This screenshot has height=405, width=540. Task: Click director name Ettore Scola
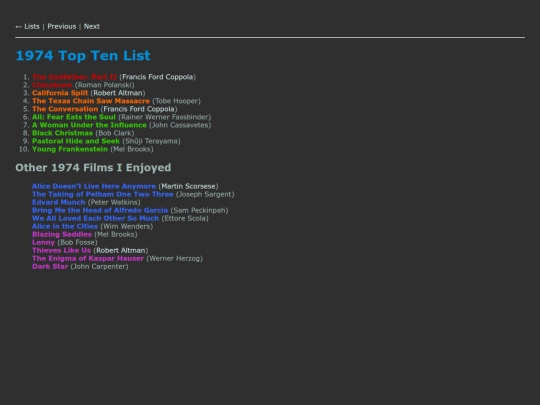185,218
